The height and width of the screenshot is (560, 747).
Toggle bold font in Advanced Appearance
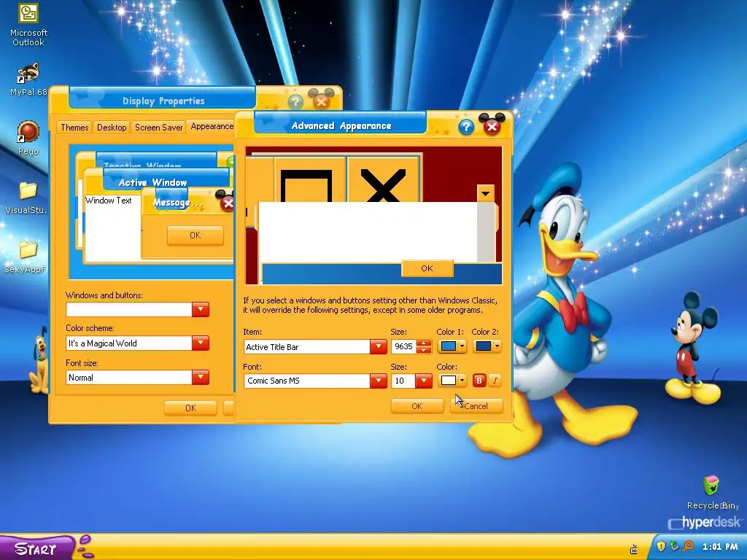[479, 381]
